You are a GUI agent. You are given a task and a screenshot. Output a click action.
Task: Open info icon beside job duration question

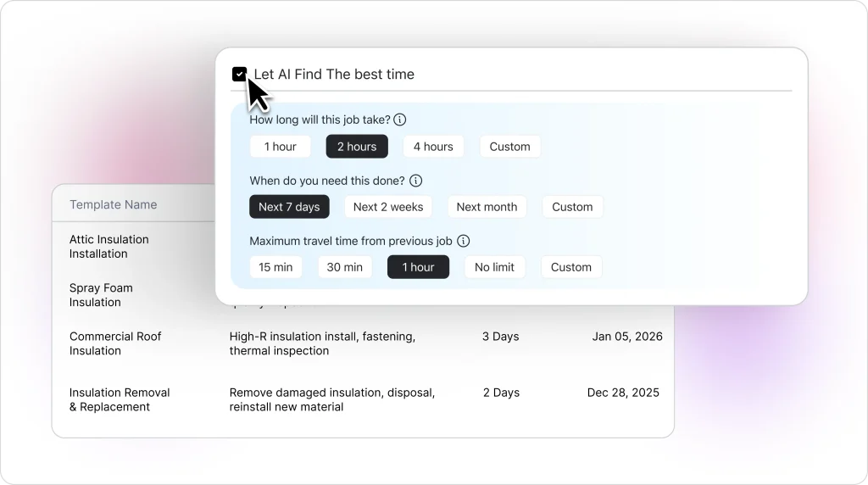click(x=400, y=120)
